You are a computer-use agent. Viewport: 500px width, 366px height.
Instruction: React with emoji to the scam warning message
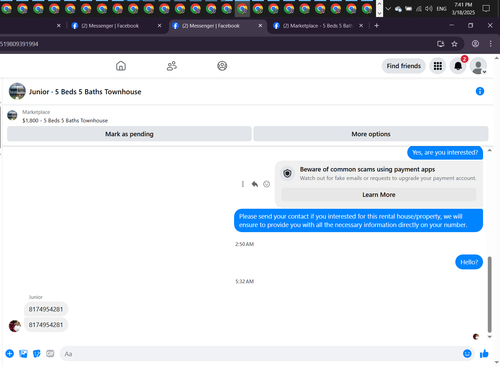(266, 184)
